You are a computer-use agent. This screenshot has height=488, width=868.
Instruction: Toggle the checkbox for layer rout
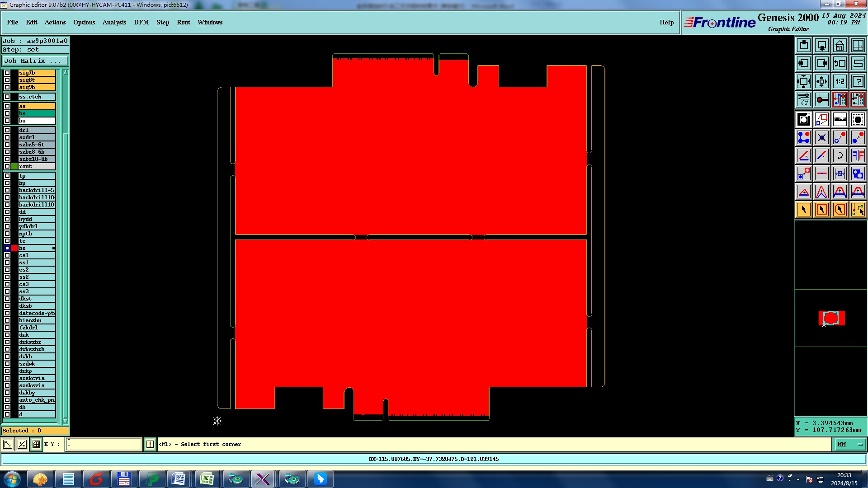(x=7, y=166)
